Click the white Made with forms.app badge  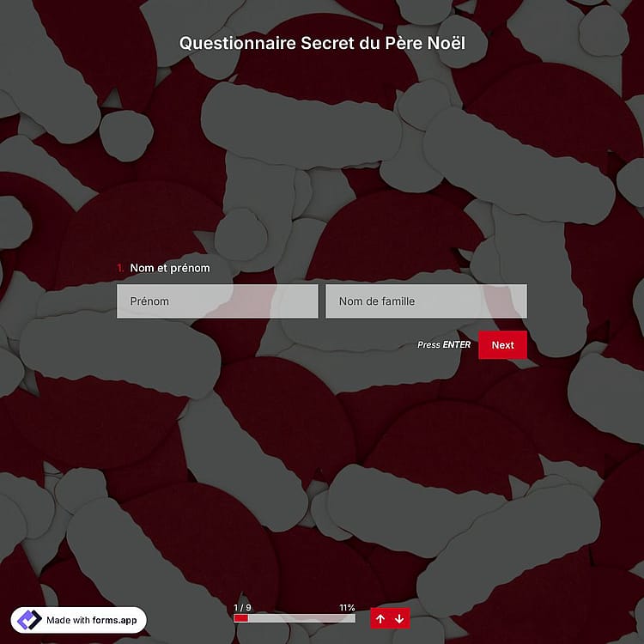click(x=78, y=620)
